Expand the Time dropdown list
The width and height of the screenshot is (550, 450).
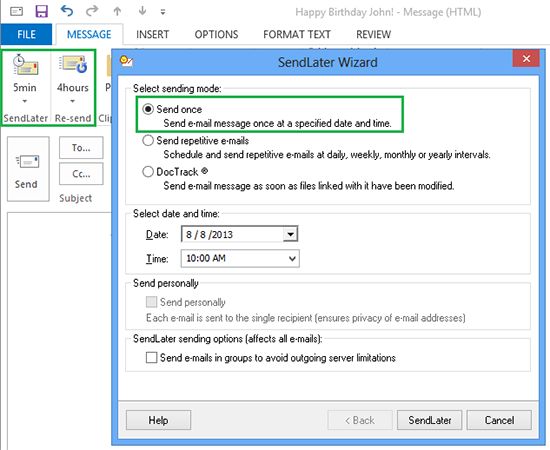click(292, 259)
